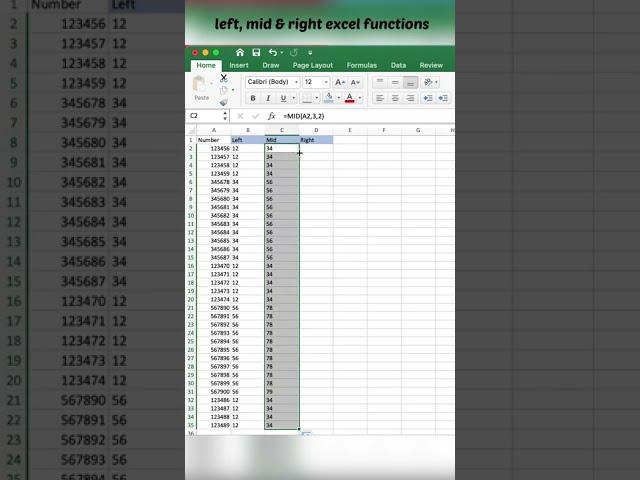The height and width of the screenshot is (480, 640).
Task: Click the Home icon in the title bar
Action: click(240, 53)
